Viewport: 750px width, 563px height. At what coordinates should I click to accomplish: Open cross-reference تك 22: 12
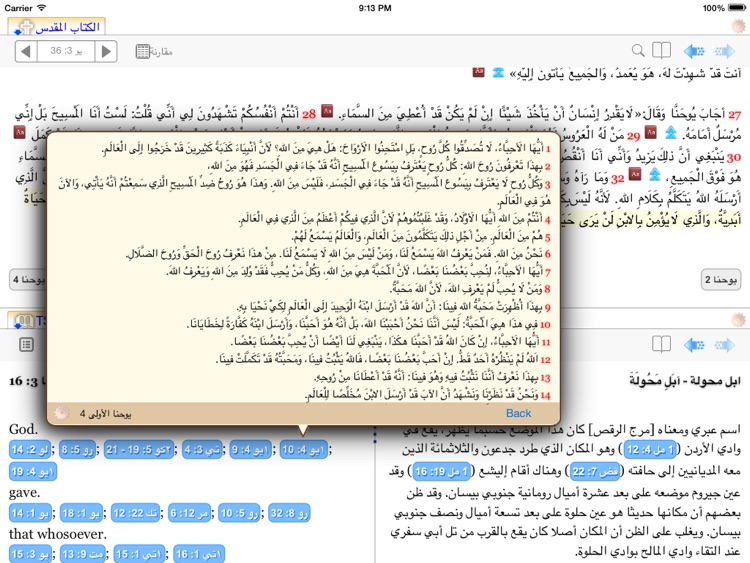[136, 513]
